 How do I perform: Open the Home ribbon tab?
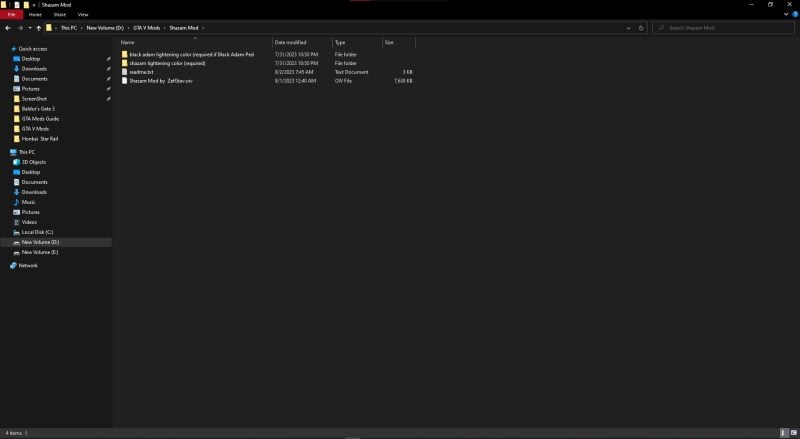(x=35, y=14)
